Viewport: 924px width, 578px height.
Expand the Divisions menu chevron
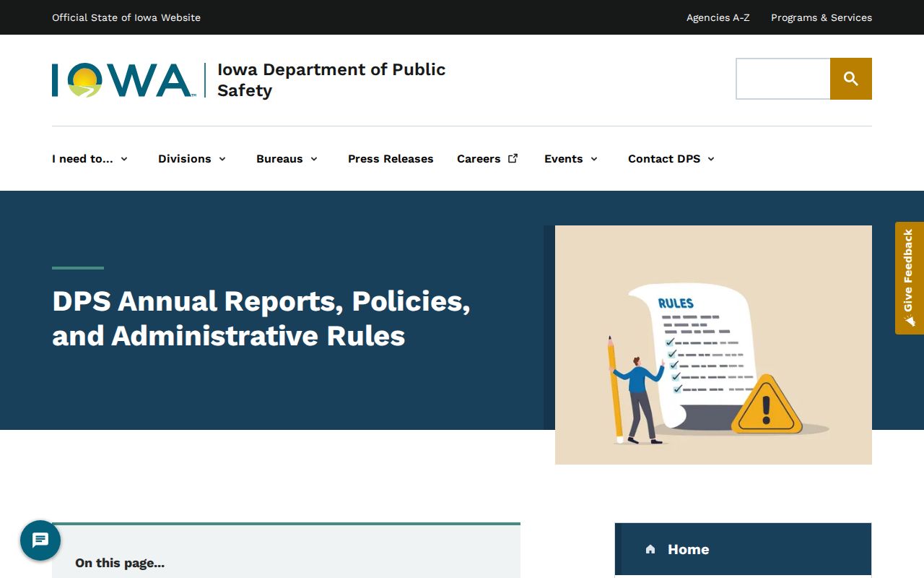pos(222,159)
